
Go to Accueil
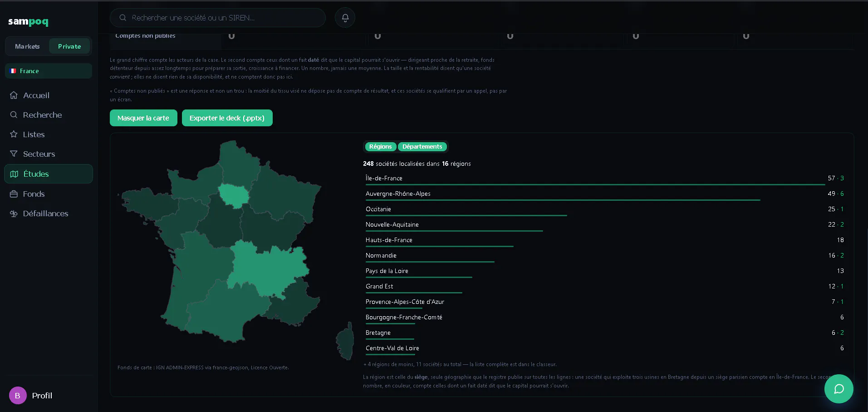(x=49, y=95)
